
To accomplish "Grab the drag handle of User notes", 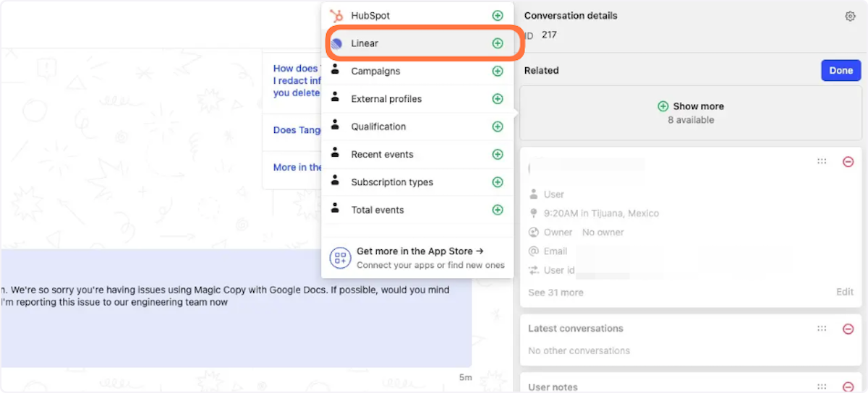I will click(822, 387).
